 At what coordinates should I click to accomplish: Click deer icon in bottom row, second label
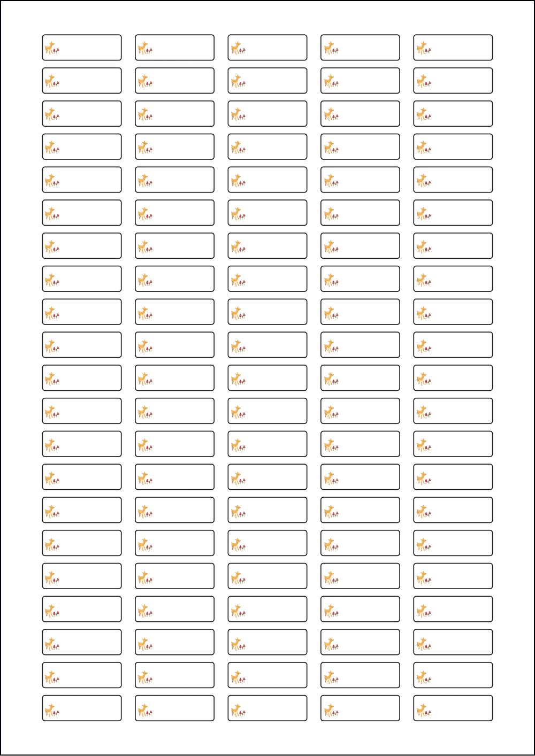click(142, 709)
